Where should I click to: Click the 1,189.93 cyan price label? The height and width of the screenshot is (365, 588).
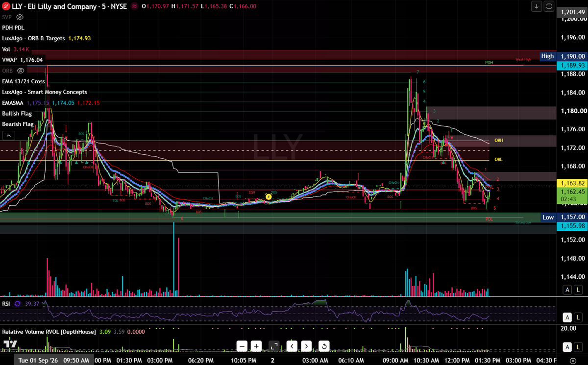coord(572,65)
